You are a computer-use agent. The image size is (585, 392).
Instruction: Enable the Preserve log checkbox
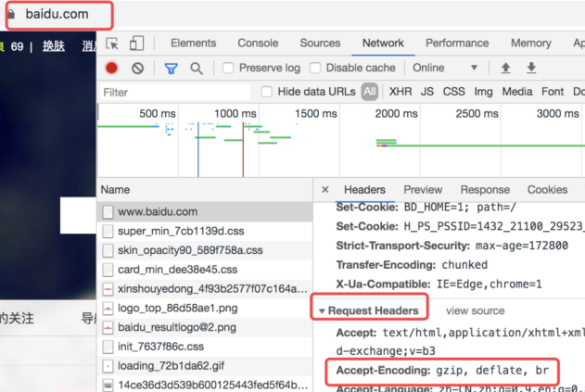pos(228,68)
